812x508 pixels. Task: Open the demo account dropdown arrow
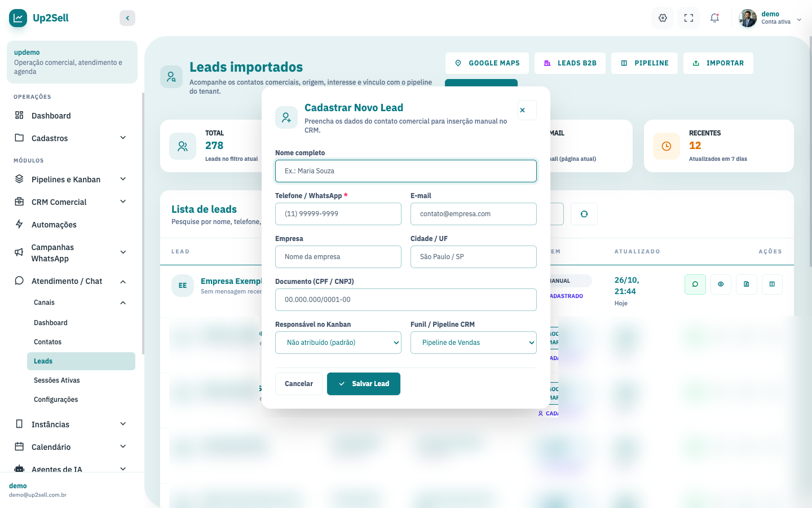(x=799, y=19)
